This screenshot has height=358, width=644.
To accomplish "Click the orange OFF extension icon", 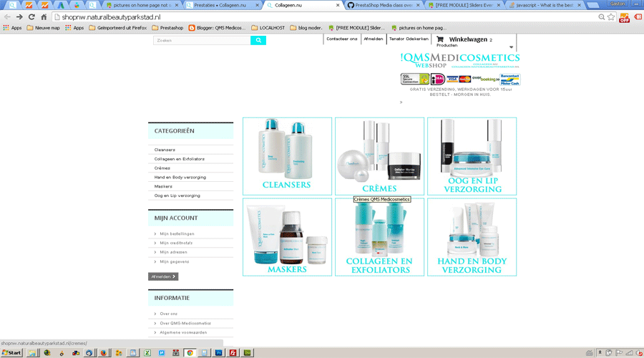I will (x=624, y=18).
